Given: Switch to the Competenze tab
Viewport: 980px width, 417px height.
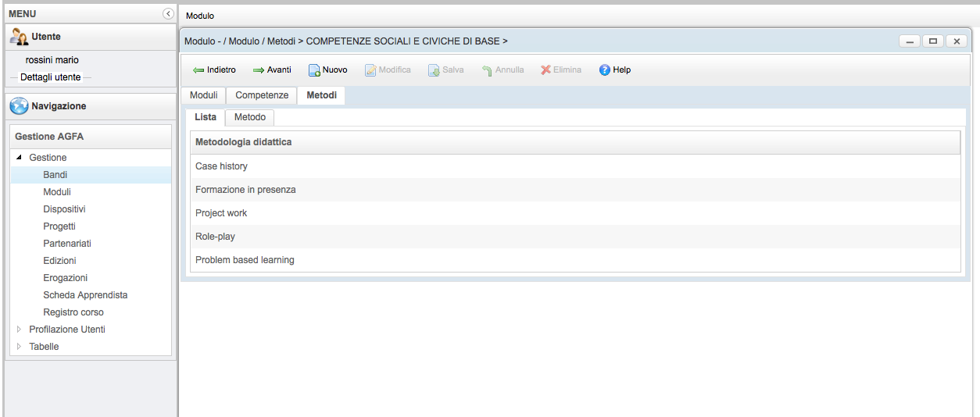Looking at the screenshot, I should 262,95.
